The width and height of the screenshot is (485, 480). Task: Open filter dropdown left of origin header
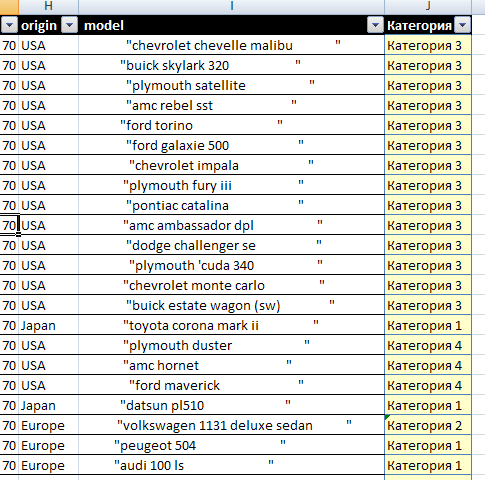[9, 25]
